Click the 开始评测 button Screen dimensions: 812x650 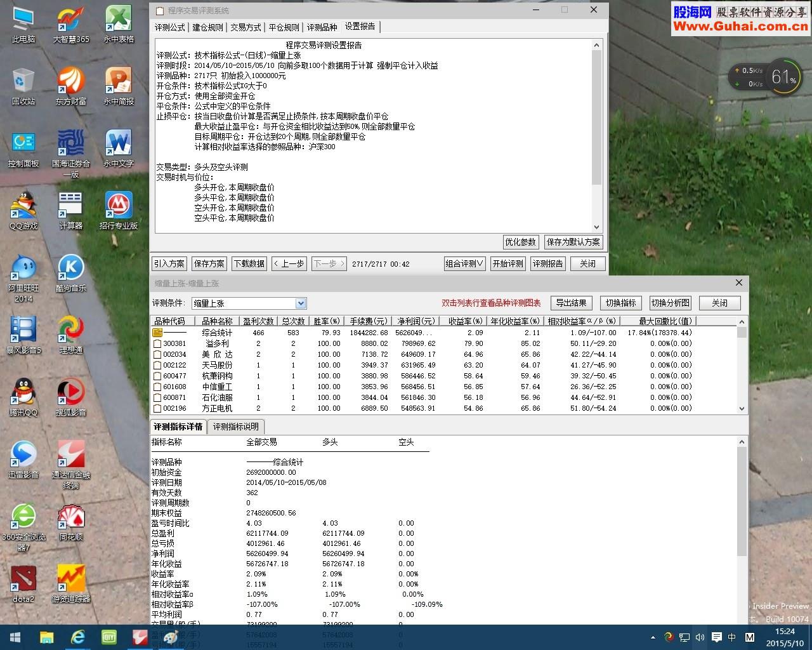pos(507,263)
